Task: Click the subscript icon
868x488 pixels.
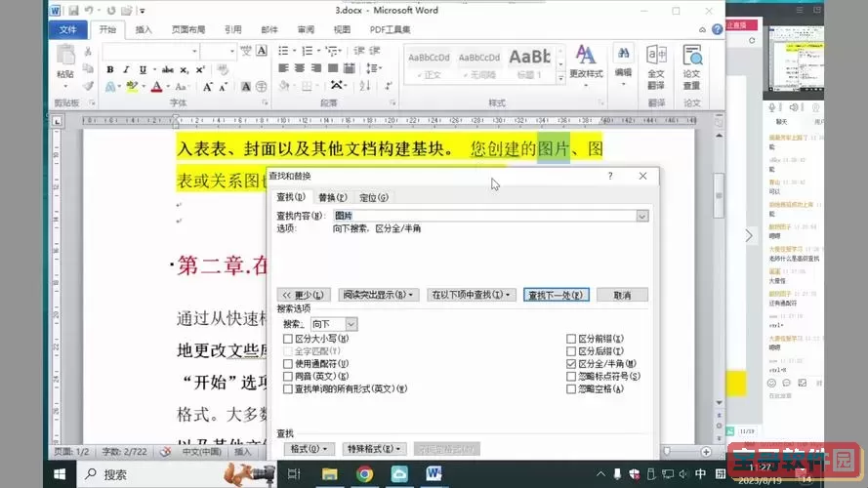Action: (x=185, y=69)
